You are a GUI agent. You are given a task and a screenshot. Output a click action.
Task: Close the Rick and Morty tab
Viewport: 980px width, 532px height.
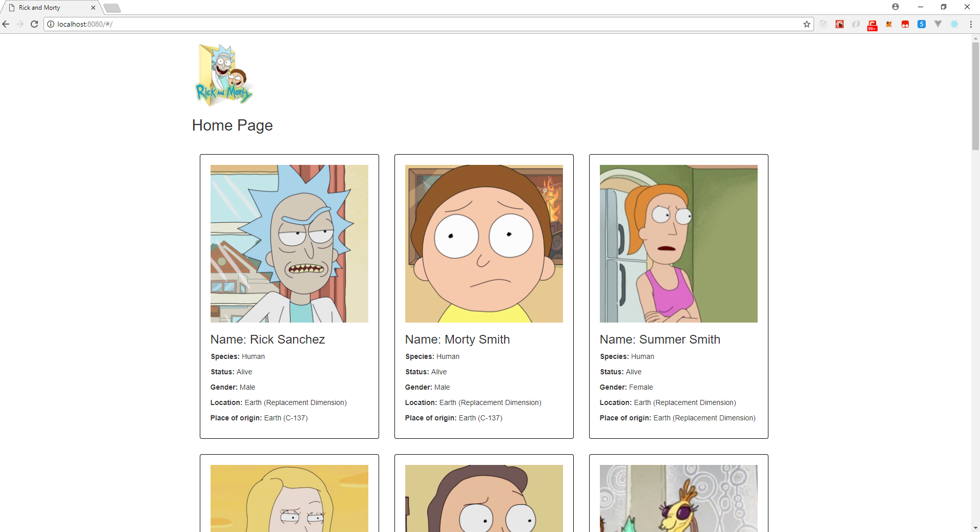(93, 8)
